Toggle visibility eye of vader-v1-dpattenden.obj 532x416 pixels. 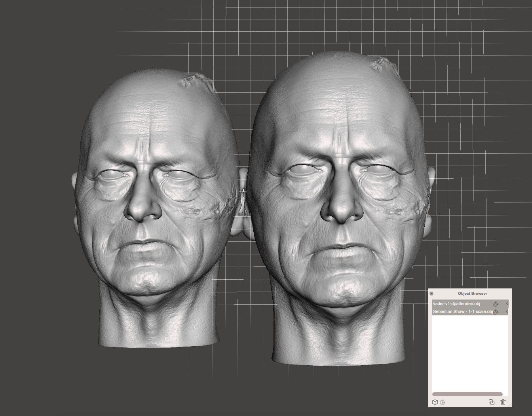click(507, 304)
